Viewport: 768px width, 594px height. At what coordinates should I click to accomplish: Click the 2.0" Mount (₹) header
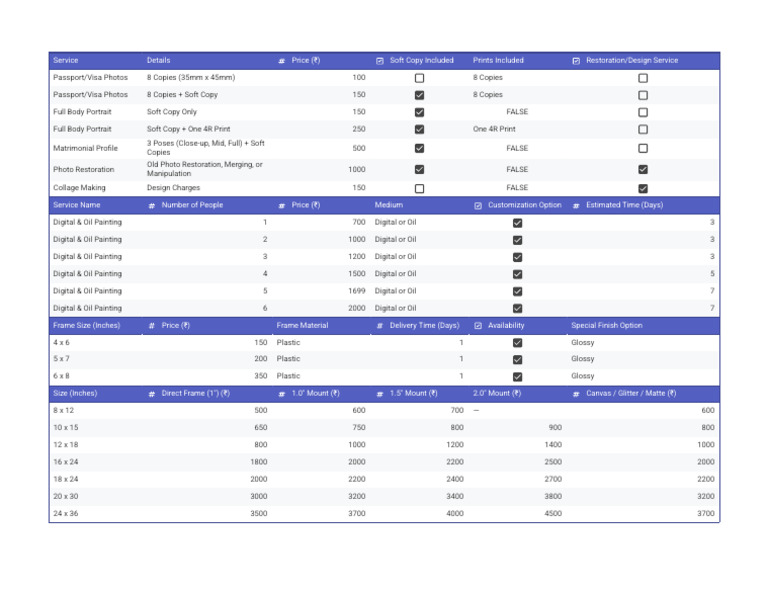click(x=497, y=393)
